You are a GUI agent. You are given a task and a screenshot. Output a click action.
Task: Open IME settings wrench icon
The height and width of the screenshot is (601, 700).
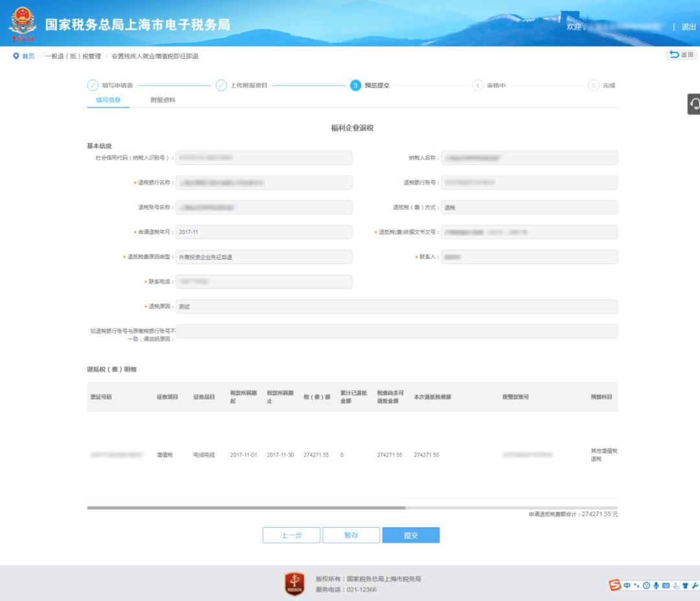click(695, 585)
